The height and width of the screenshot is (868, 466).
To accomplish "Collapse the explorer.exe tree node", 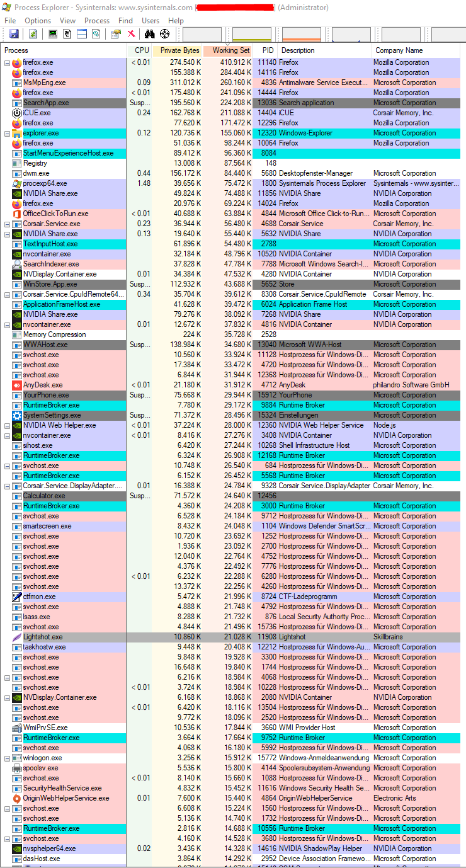I will [x=8, y=133].
